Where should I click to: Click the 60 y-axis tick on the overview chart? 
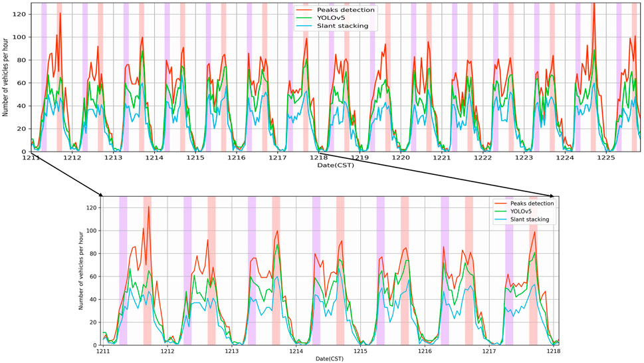click(x=22, y=83)
